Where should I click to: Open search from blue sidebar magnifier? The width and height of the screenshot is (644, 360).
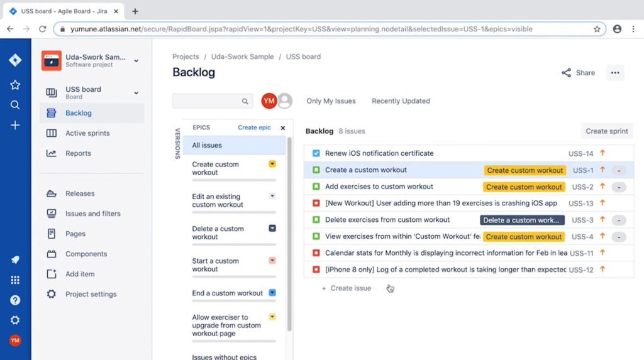pyautogui.click(x=15, y=105)
